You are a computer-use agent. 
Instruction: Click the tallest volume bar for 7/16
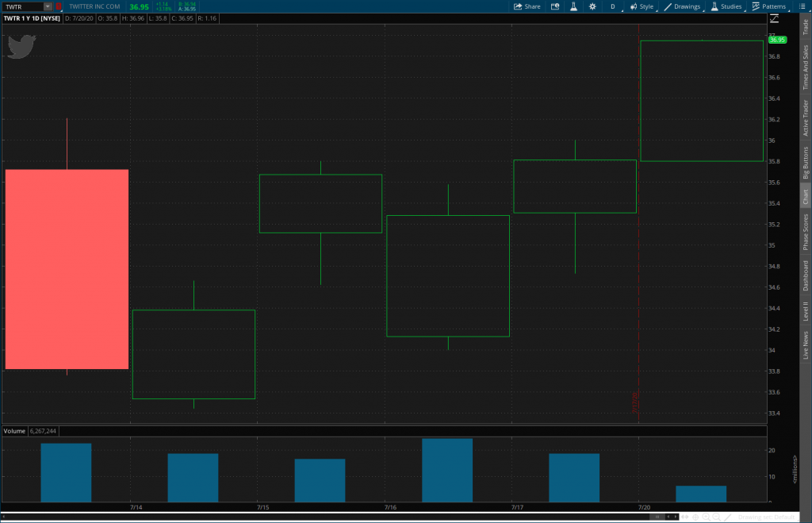click(x=447, y=470)
